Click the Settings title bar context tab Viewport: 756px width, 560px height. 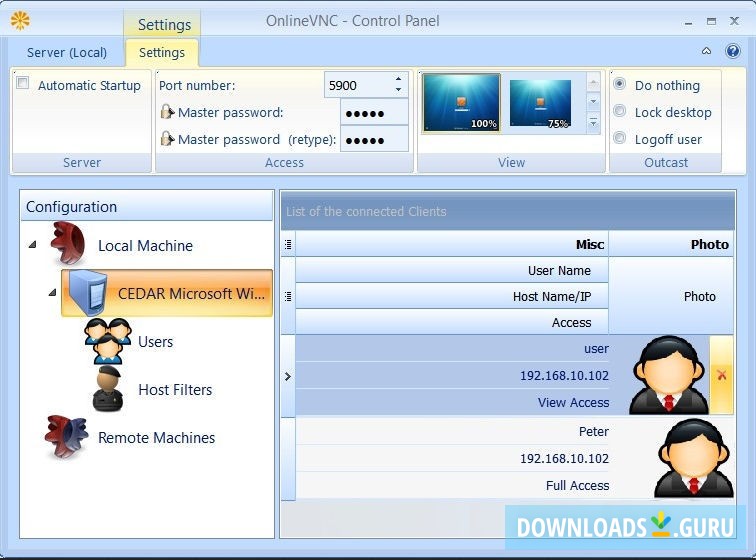[164, 24]
